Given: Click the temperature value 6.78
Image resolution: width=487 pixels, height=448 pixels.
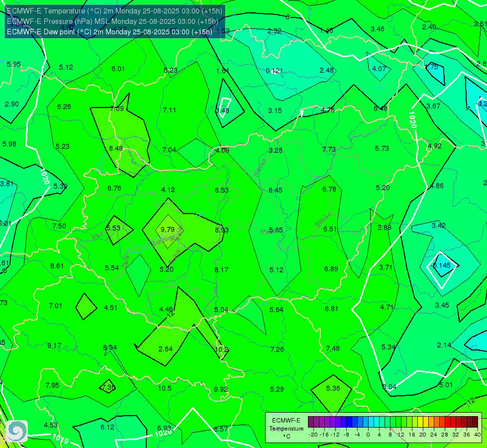Looking at the screenshot, I should click(329, 189).
